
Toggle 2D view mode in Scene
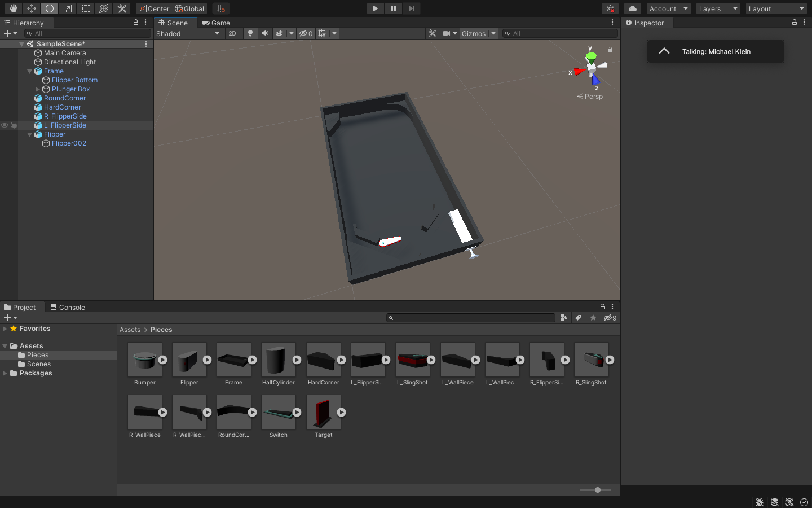pos(232,33)
